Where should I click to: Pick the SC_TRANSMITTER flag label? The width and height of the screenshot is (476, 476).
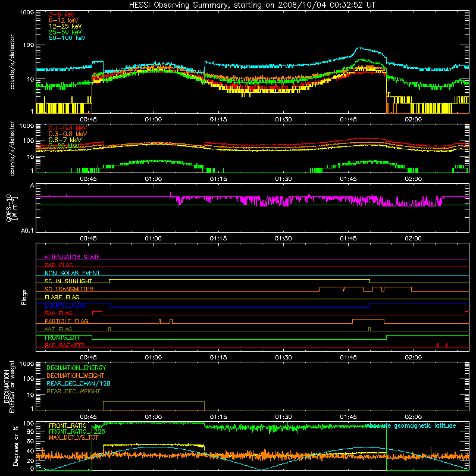pyautogui.click(x=69, y=289)
